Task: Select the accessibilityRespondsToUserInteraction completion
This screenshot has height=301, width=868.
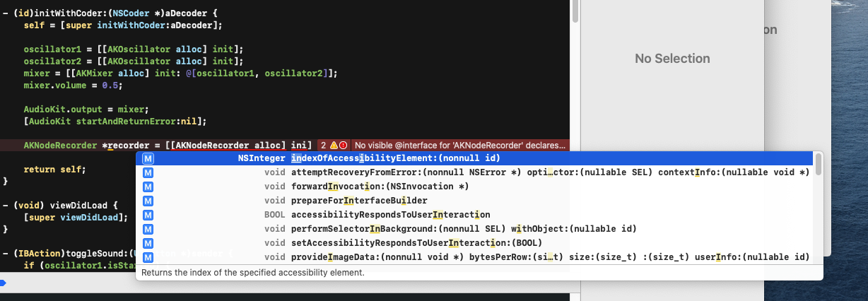Action: point(474,215)
